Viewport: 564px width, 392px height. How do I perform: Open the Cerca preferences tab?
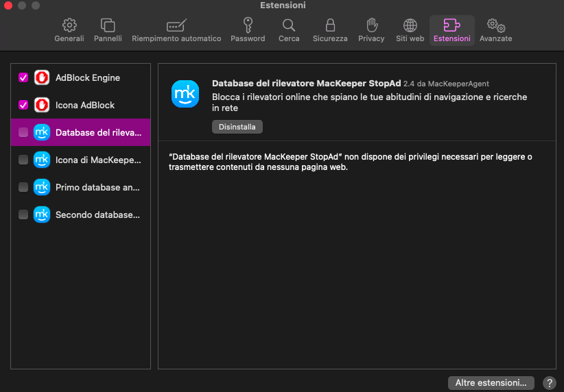[x=289, y=31]
